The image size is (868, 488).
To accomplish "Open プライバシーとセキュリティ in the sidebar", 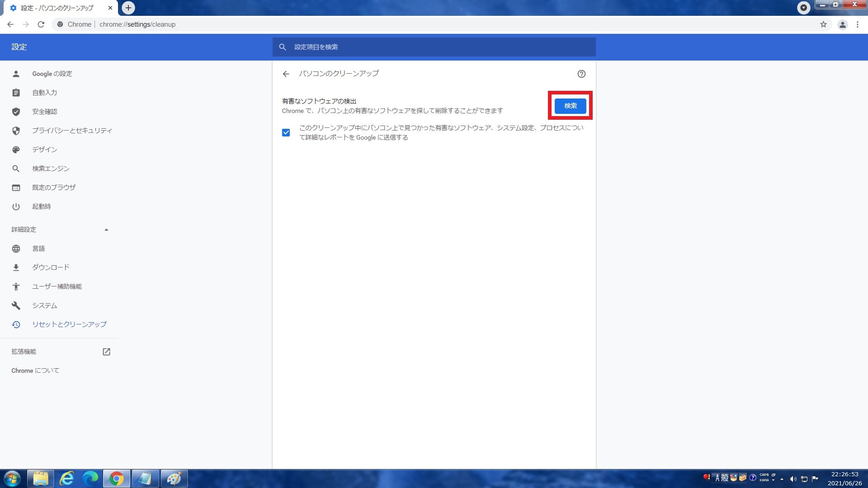I will click(72, 131).
